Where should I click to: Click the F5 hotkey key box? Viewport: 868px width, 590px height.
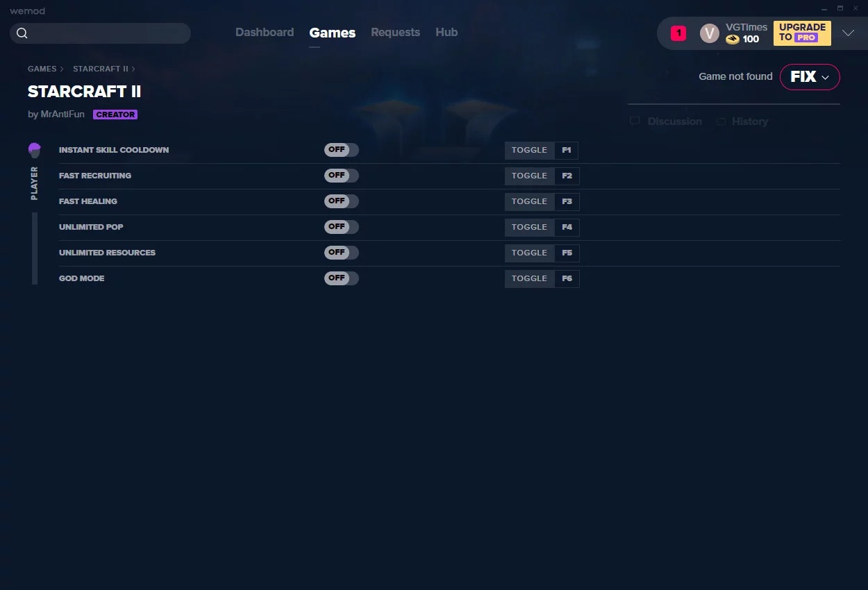567,253
